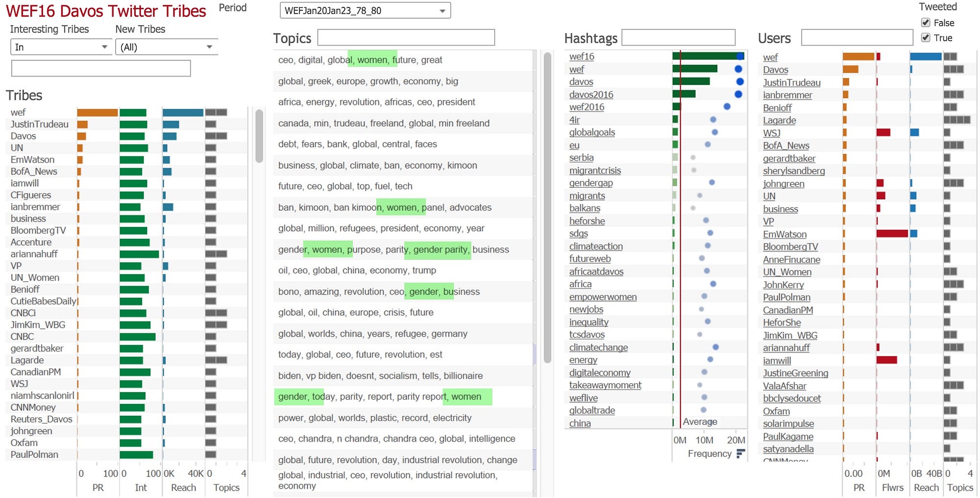Open the wef16 hashtag link
The height and width of the screenshot is (498, 980).
pyautogui.click(x=582, y=56)
